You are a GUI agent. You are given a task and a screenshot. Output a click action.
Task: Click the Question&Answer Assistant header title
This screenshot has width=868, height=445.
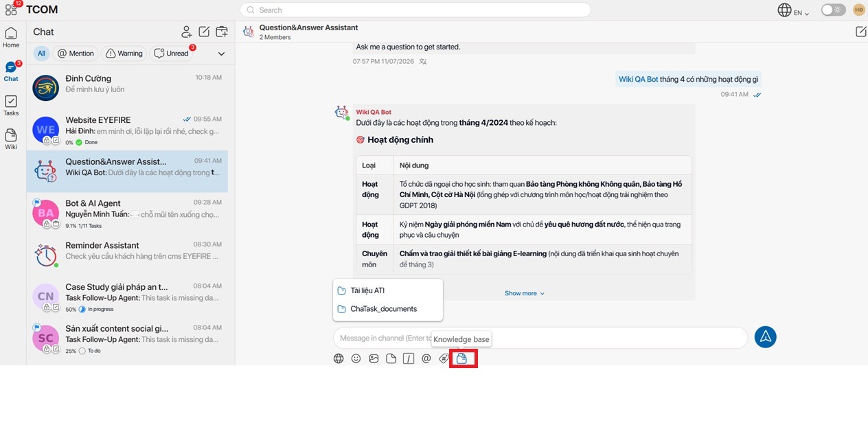click(309, 28)
